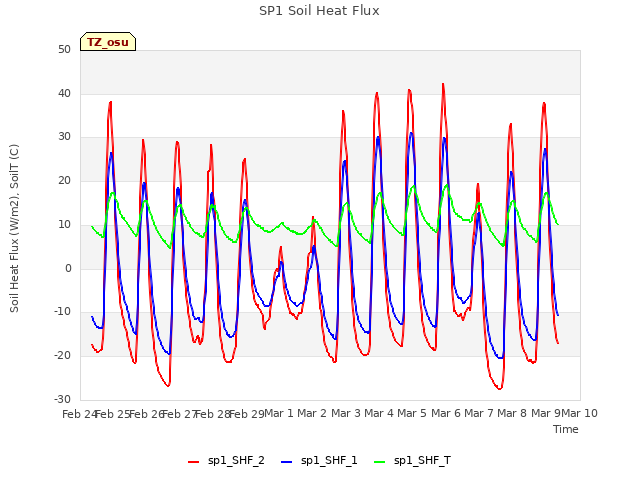640x480 pixels.
Task: Click the Mar 2 x-axis tick label
Action: coord(312,413)
